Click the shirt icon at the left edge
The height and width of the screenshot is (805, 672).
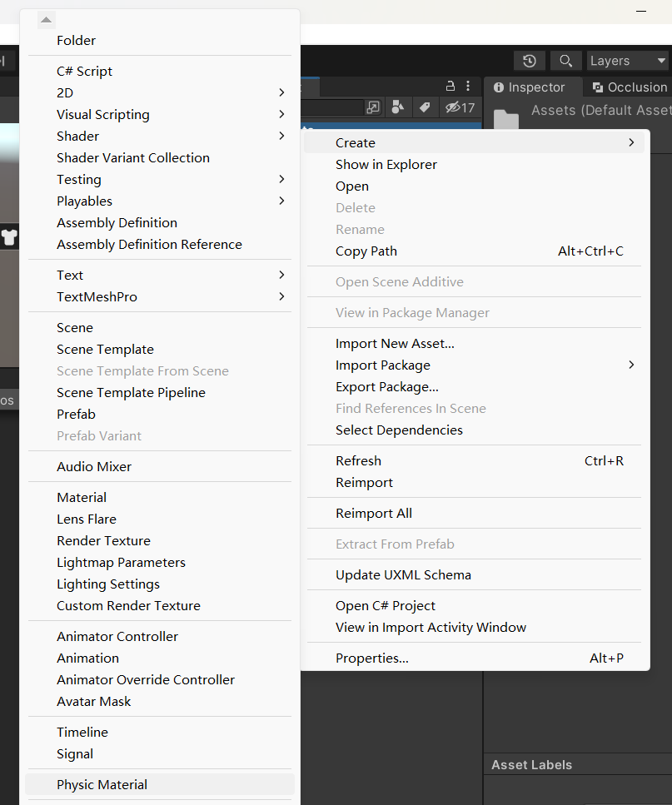9,237
